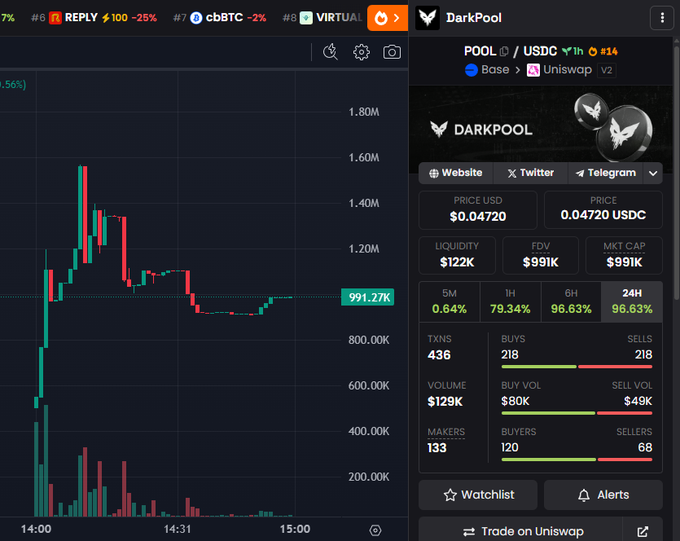
Task: Click the REPLY token icon in ticker
Action: click(55, 18)
